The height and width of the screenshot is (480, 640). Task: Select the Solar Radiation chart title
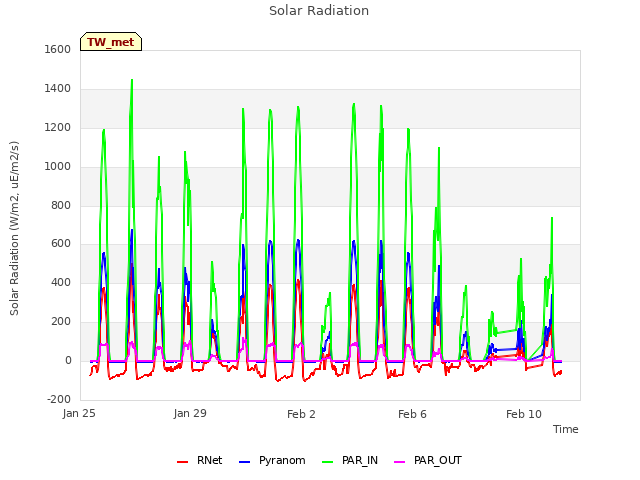pyautogui.click(x=319, y=11)
